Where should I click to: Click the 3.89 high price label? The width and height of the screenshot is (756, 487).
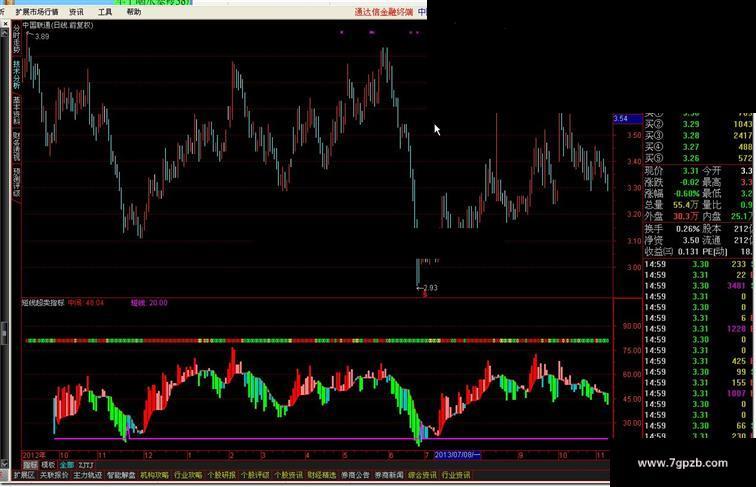pyautogui.click(x=42, y=36)
